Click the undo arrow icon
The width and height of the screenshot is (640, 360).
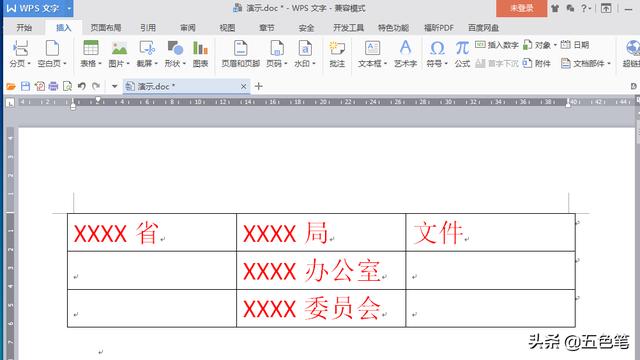81,86
